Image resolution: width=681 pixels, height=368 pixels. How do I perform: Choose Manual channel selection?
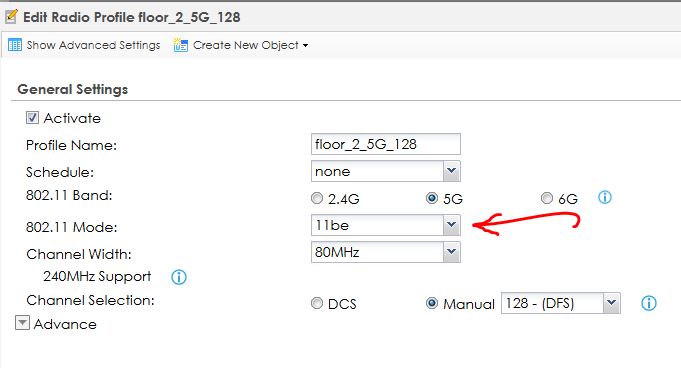pyautogui.click(x=432, y=303)
